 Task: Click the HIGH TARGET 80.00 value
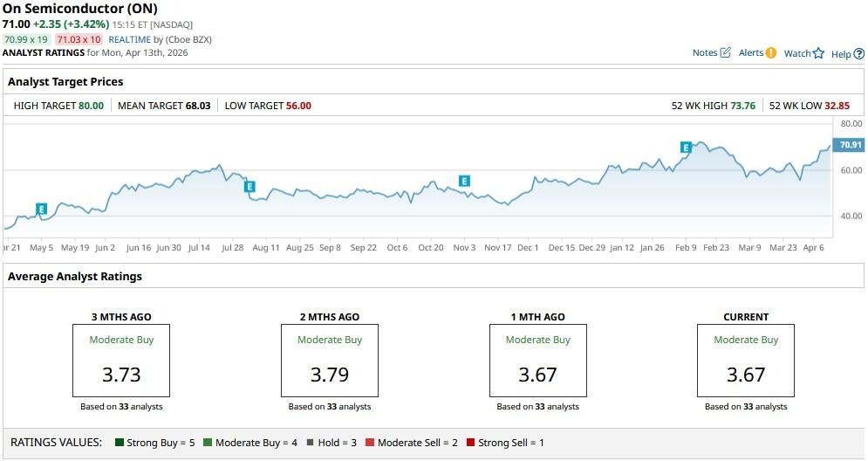click(91, 106)
